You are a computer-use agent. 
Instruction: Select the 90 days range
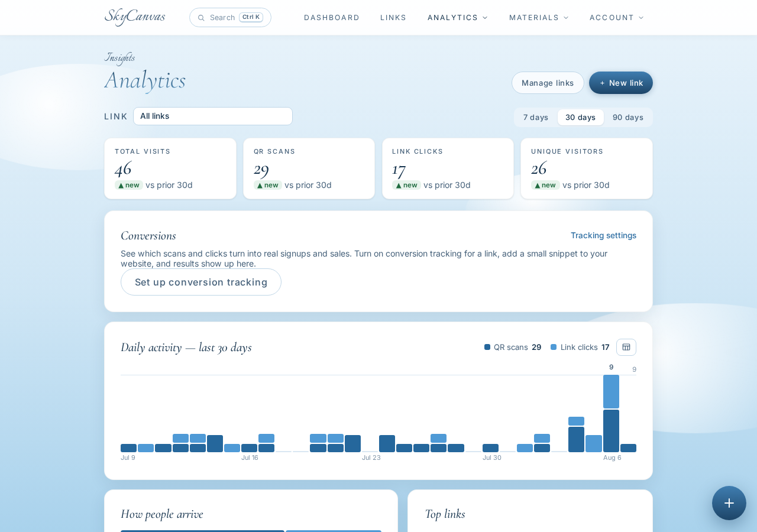628,117
